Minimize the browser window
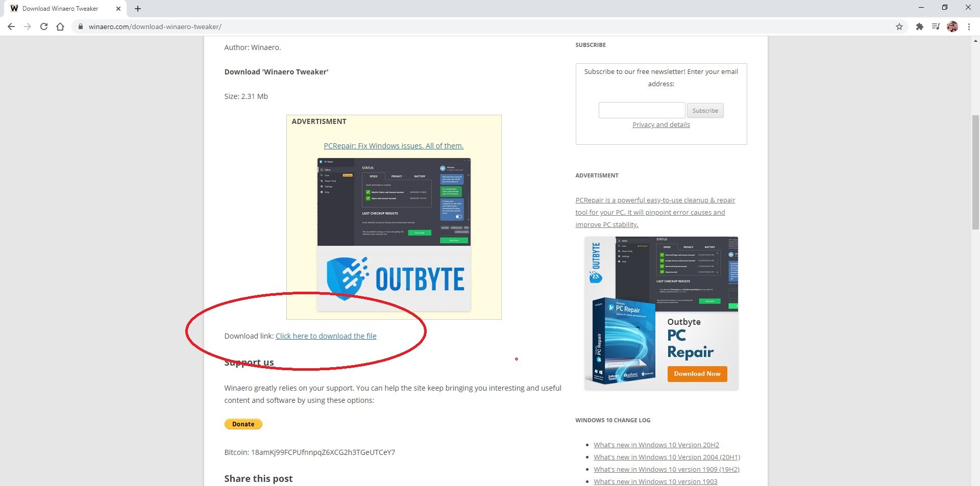This screenshot has width=980, height=486. [x=921, y=7]
